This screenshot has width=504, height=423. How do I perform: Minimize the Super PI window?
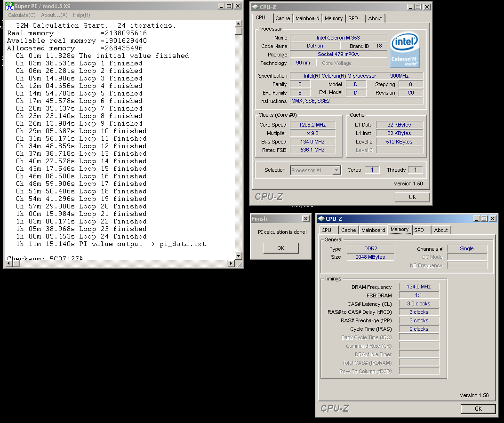221,6
